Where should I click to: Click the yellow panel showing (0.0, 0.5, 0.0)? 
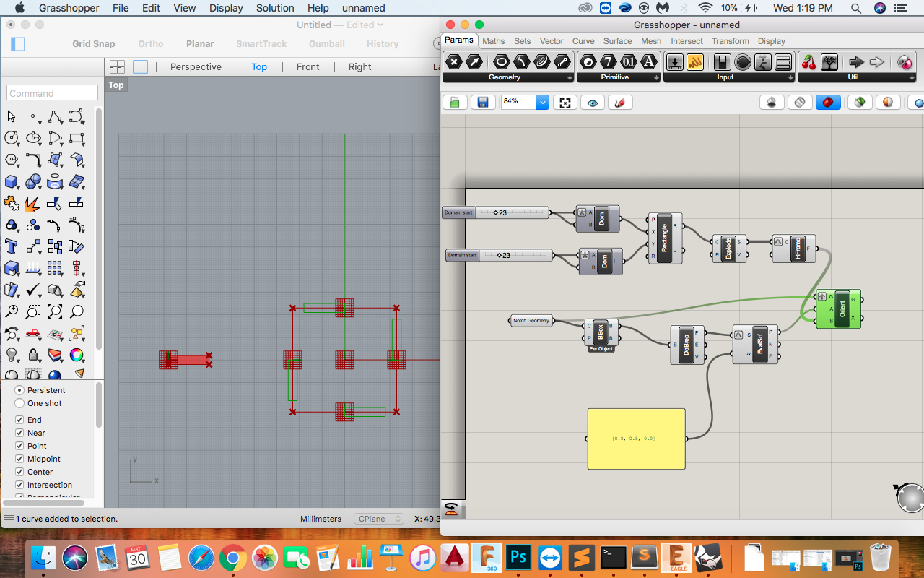coord(636,439)
